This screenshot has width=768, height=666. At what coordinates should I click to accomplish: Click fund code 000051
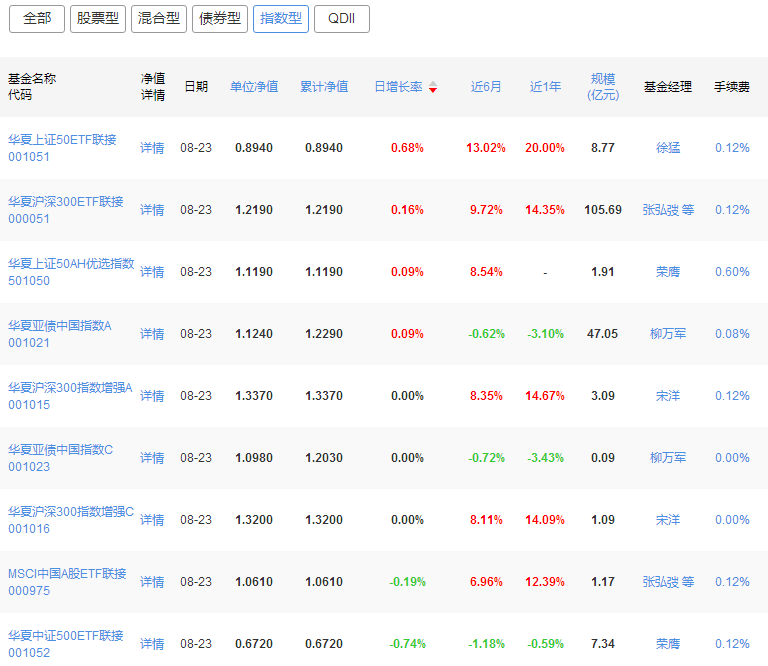29,219
